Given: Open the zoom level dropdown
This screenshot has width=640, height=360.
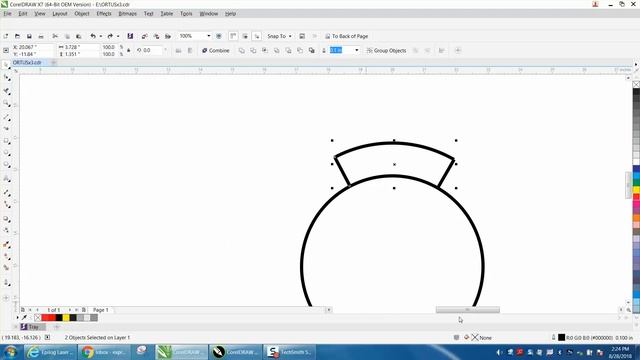Looking at the screenshot, I should tap(209, 36).
